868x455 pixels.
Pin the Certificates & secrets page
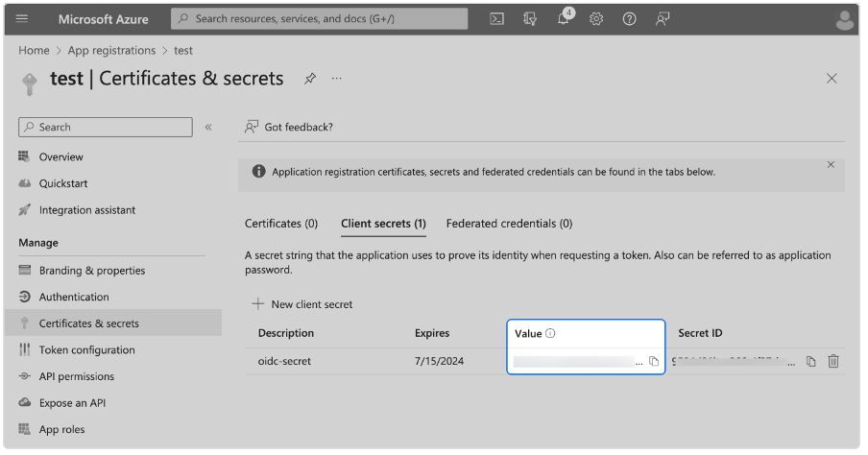tap(310, 79)
